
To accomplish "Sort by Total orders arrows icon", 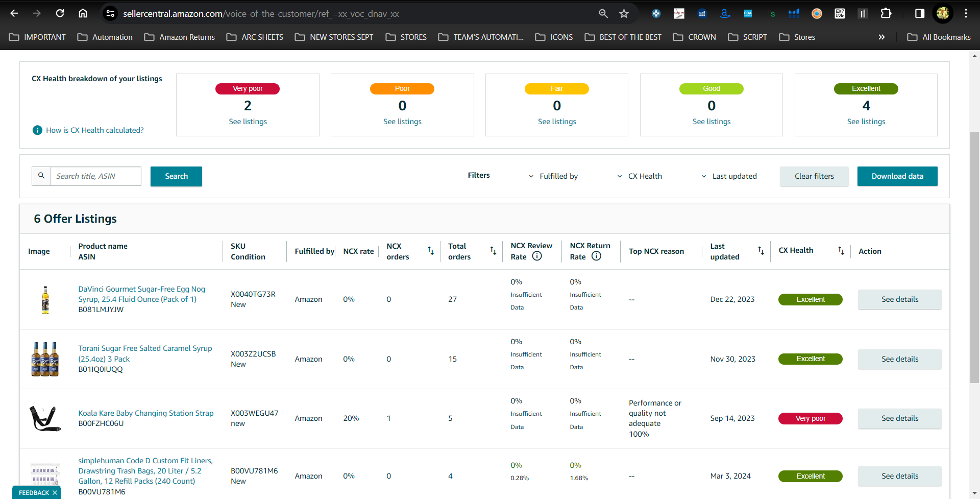I will click(x=493, y=251).
